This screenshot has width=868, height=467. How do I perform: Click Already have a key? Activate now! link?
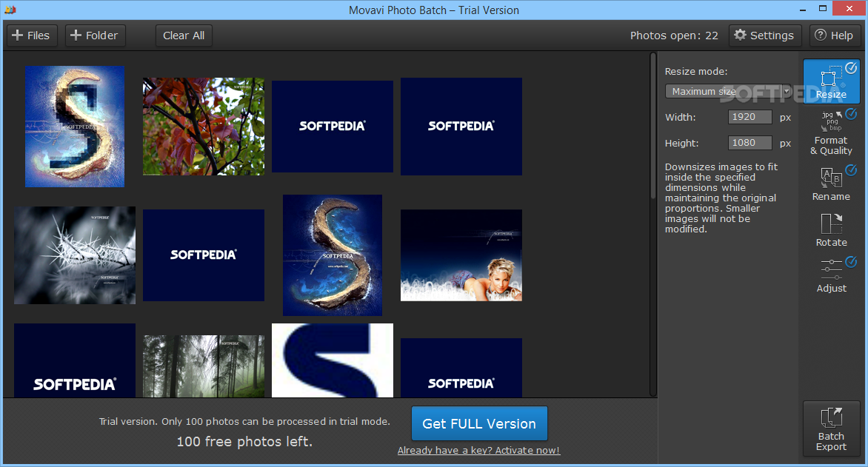point(479,451)
